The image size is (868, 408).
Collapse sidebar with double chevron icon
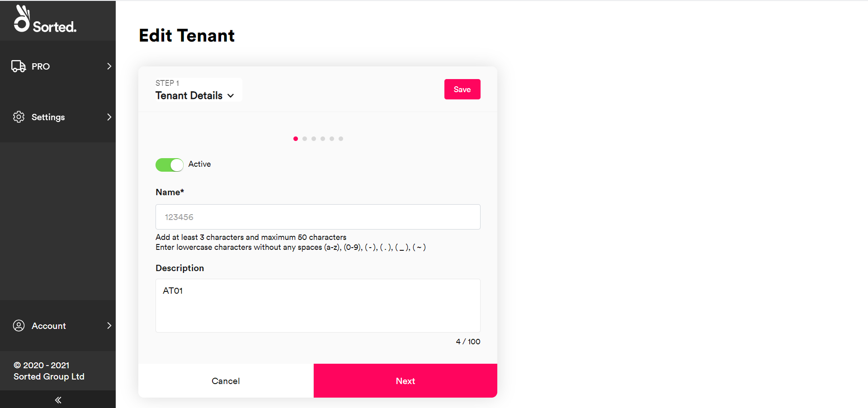click(58, 400)
